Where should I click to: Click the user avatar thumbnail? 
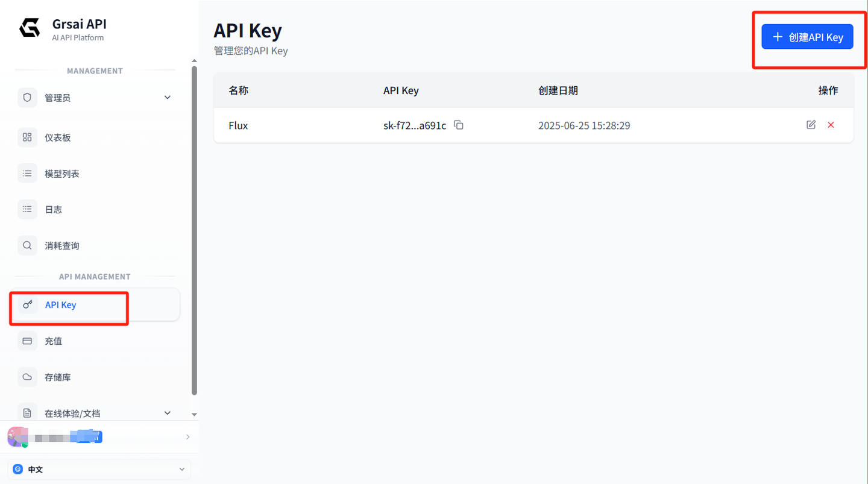(x=17, y=437)
